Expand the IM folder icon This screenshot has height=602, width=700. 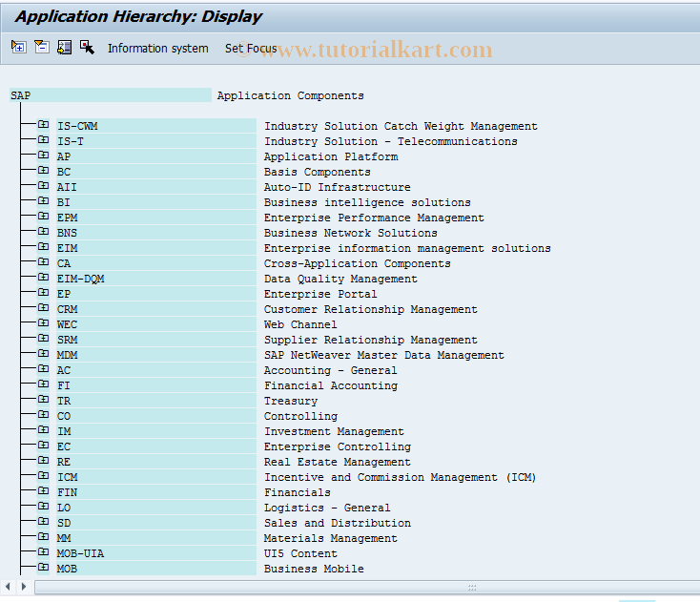[43, 429]
